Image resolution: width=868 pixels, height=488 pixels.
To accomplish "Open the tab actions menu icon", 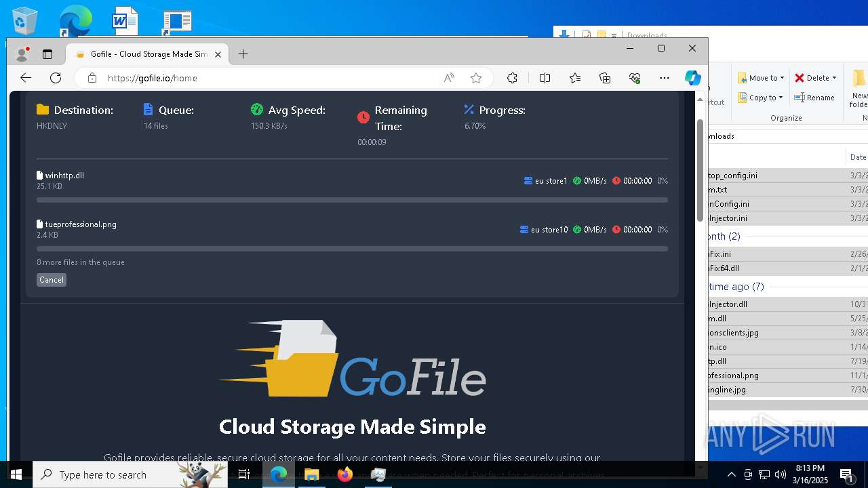I will point(47,54).
